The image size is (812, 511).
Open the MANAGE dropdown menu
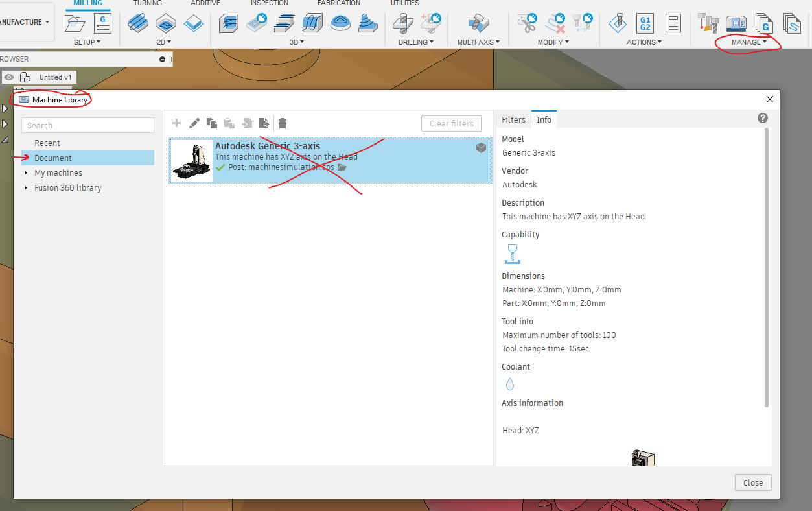(x=748, y=42)
